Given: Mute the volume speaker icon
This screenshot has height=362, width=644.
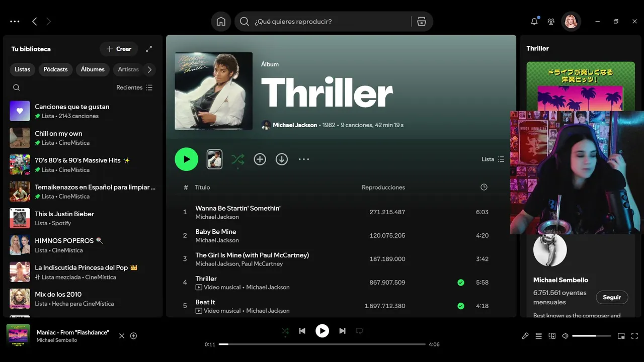Looking at the screenshot, I should 566,336.
